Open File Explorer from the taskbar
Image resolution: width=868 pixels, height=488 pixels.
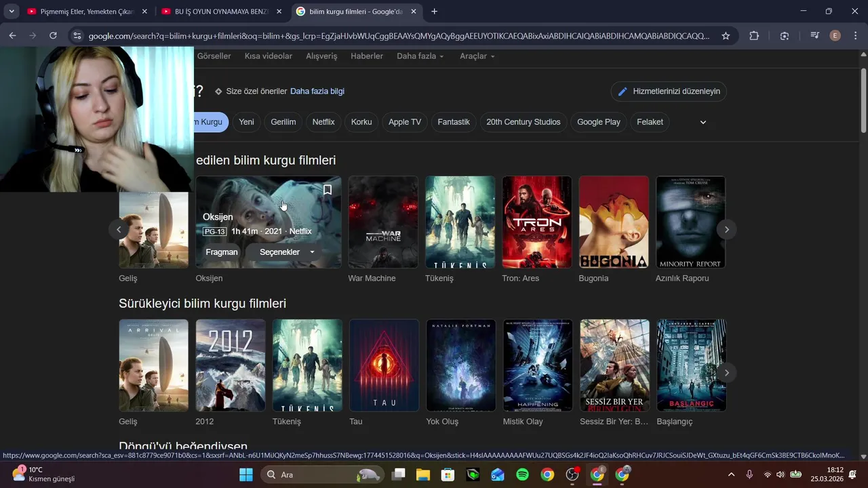tap(423, 474)
